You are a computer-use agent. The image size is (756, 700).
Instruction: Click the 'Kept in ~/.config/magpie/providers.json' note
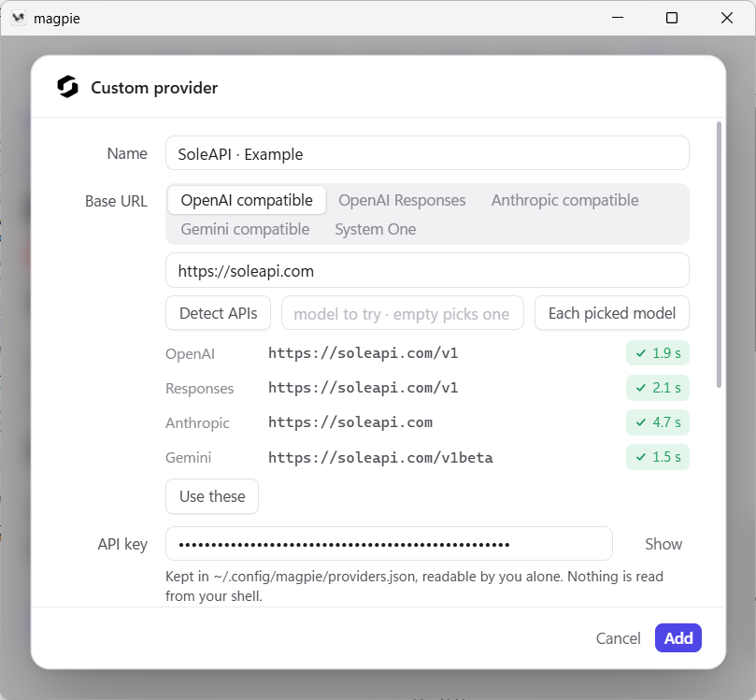(x=414, y=586)
